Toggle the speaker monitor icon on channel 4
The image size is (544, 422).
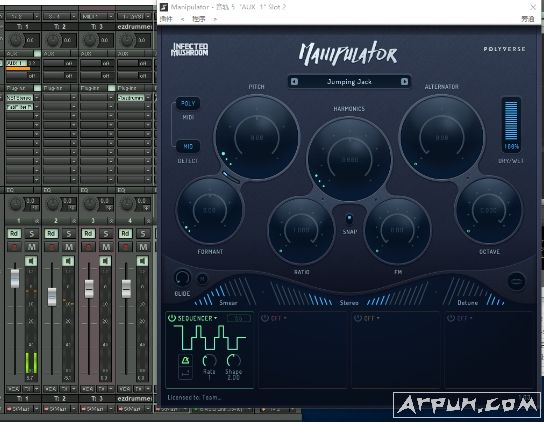(142, 261)
